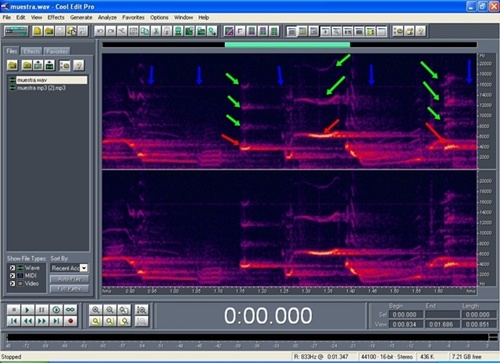Click the Go to End transport icon
500x363 pixels.
pos(56,321)
